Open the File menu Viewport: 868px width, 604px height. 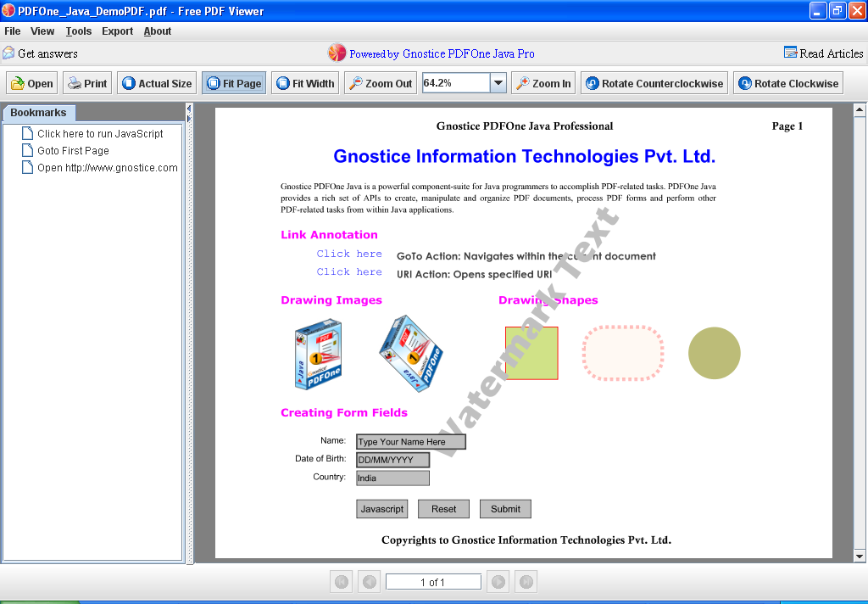[12, 31]
